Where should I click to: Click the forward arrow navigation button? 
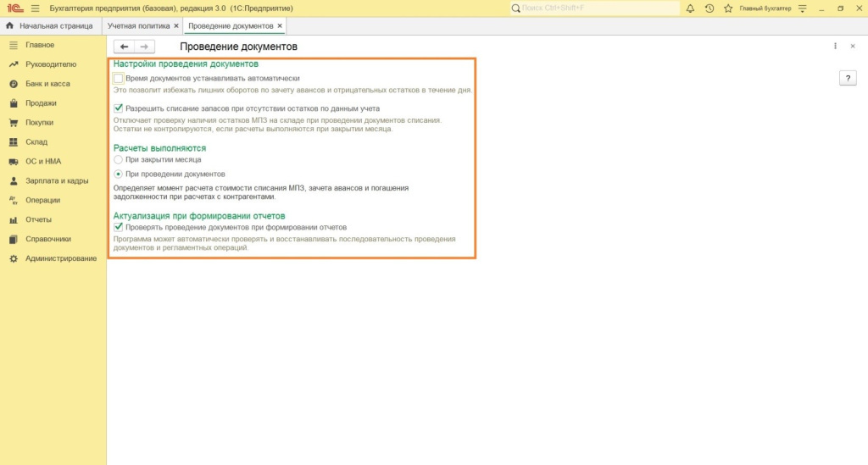click(145, 47)
